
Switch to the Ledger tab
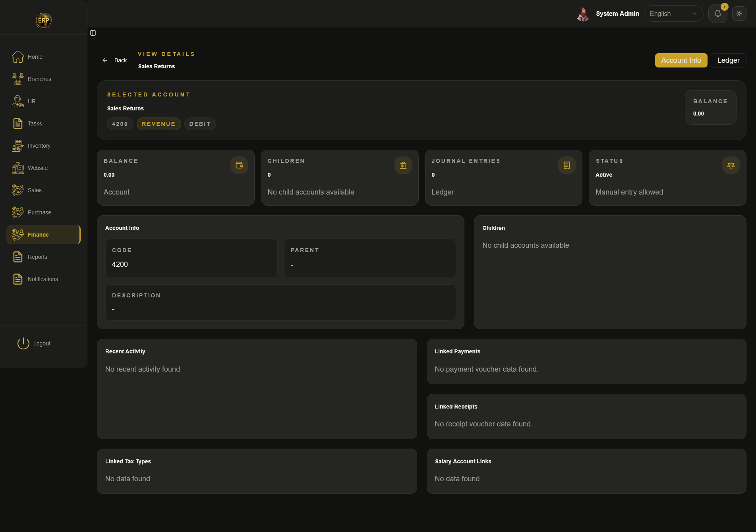728,60
